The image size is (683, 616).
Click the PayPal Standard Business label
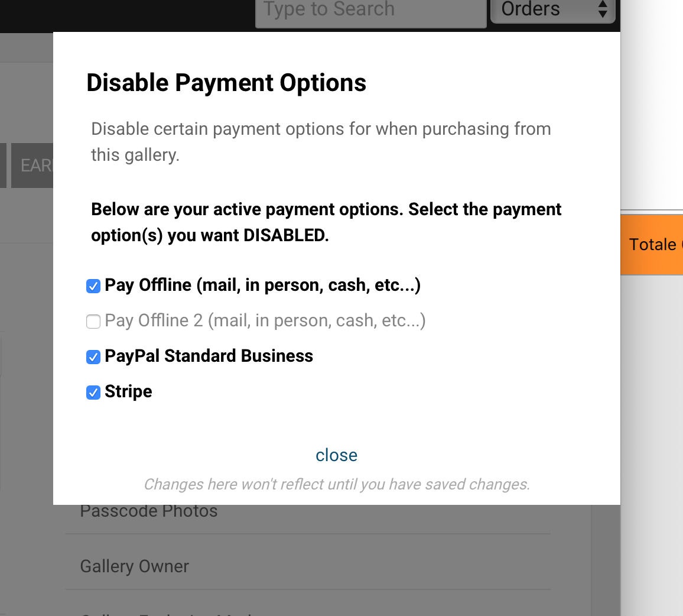[209, 356]
